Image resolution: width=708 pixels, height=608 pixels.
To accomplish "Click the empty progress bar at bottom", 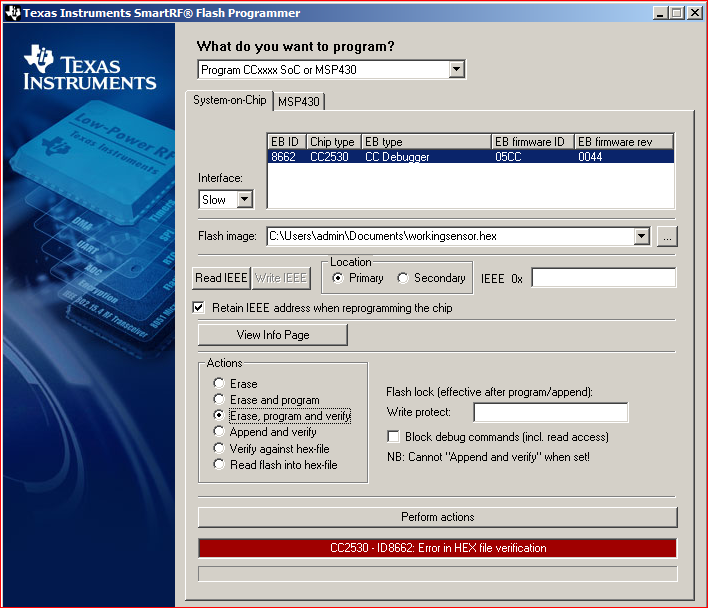I will point(438,574).
